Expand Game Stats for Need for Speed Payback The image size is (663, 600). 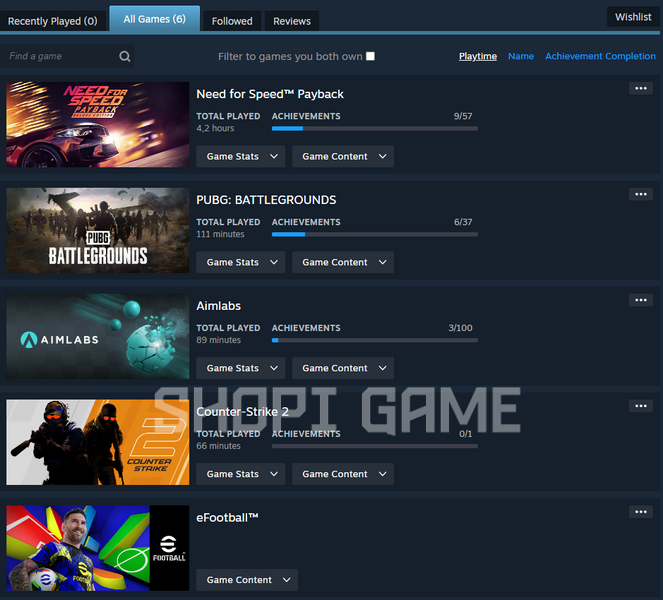pyautogui.click(x=241, y=156)
